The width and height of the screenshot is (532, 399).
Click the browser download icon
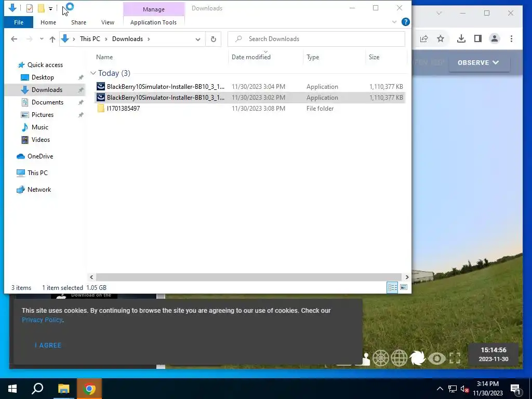tap(461, 38)
